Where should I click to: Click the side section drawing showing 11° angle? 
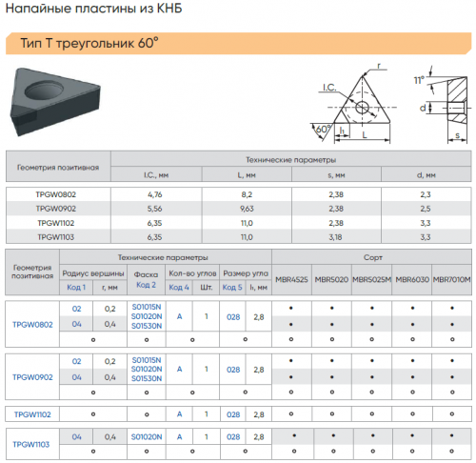click(442, 105)
